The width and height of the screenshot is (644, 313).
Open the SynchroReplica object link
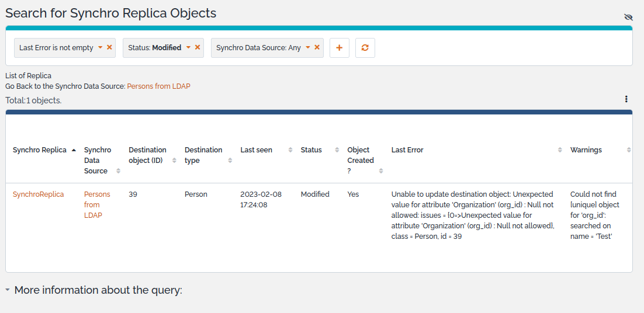click(38, 194)
